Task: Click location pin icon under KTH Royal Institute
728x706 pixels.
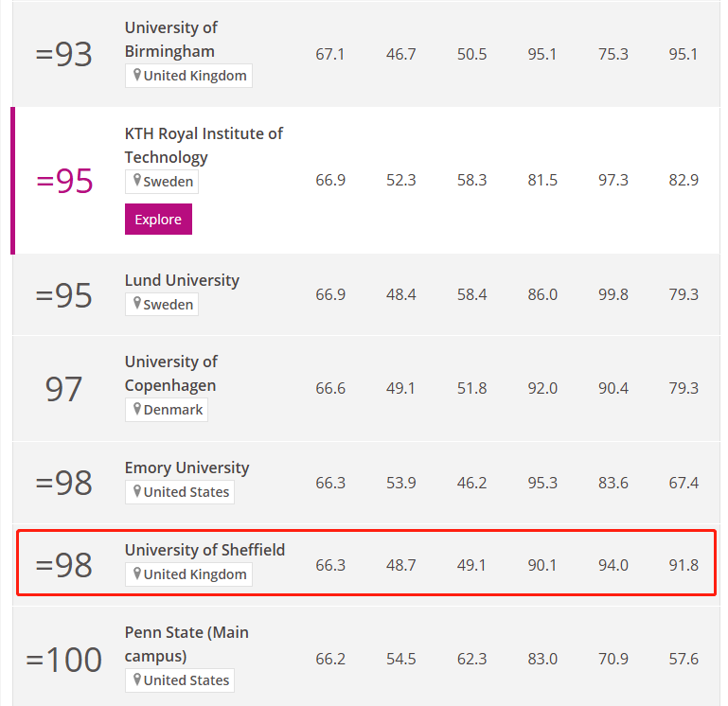Action: 137,181
